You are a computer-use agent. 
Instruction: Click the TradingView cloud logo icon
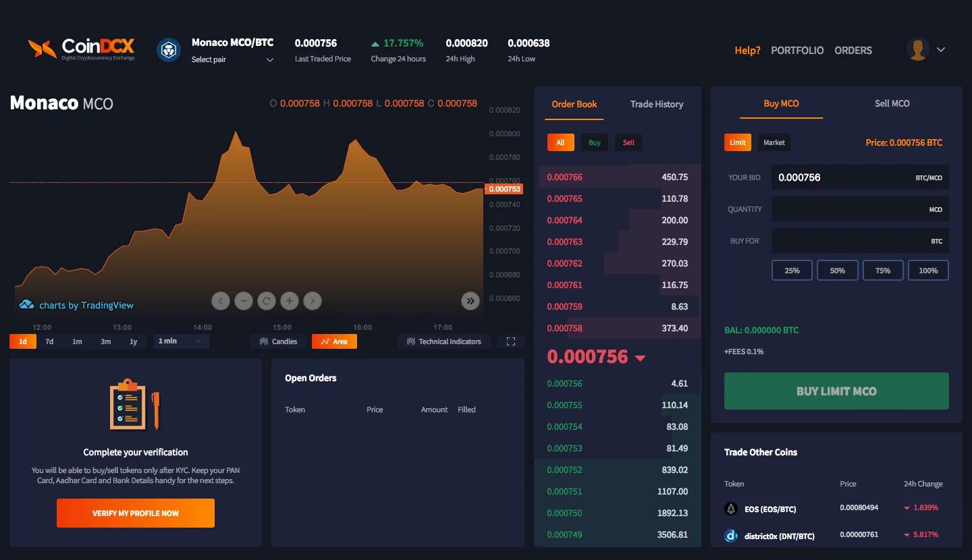tap(26, 305)
